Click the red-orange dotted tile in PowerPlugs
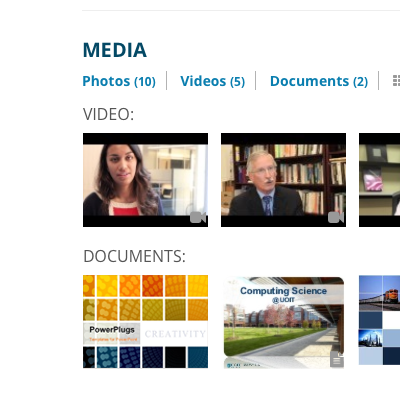400x400 pixels. pos(152,286)
